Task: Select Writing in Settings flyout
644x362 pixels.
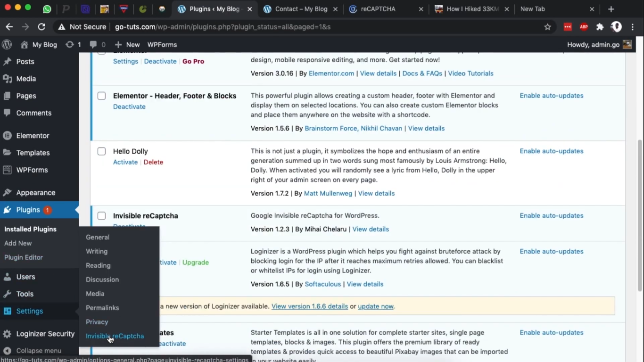Action: [97, 251]
